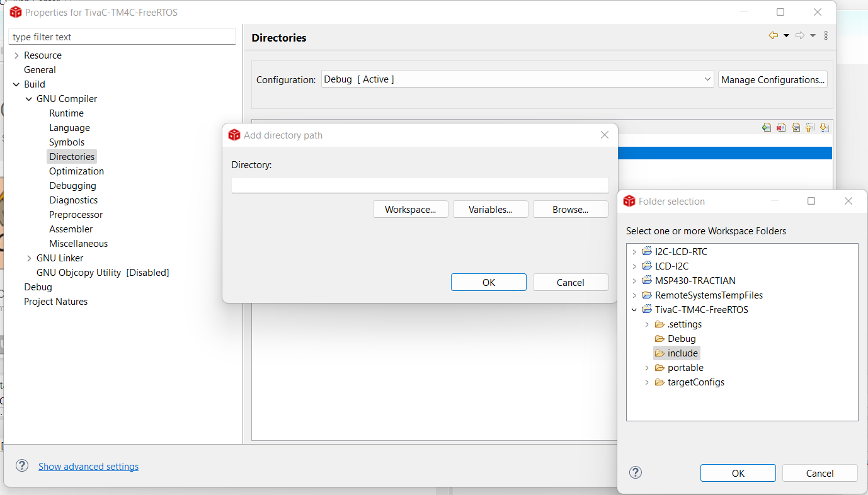Viewport: 868px width, 495px height.
Task: Click the Directory text field
Action: click(x=420, y=185)
